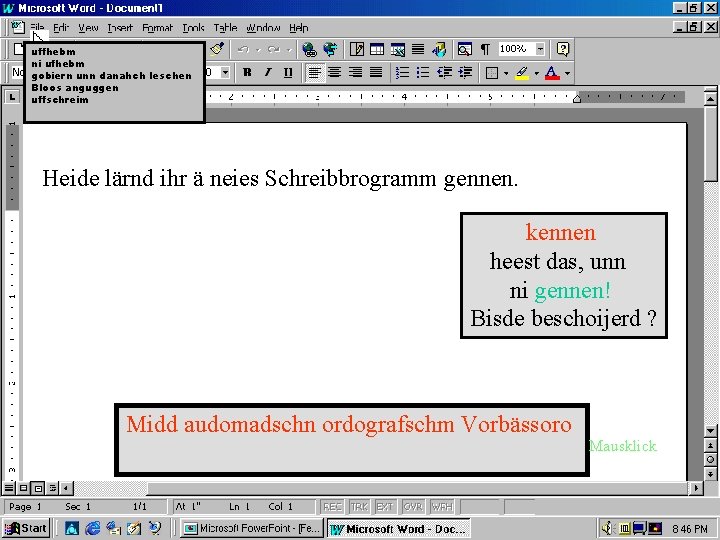Screen dimensions: 720x540
Task: Click the Undo arrow icon
Action: pos(243,49)
